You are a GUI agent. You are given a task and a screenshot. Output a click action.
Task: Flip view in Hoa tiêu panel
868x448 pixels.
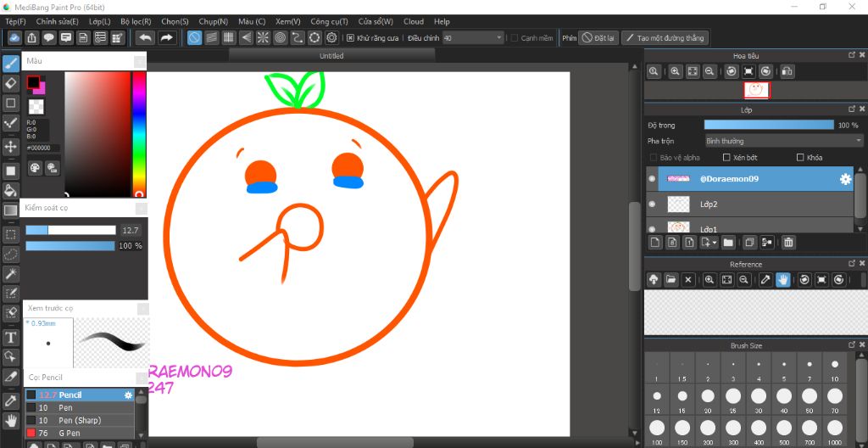788,71
